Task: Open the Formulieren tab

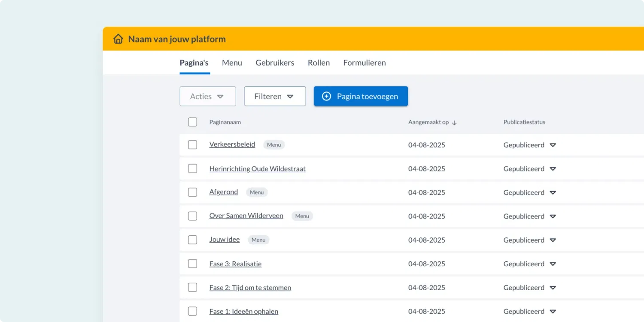Action: [x=365, y=63]
